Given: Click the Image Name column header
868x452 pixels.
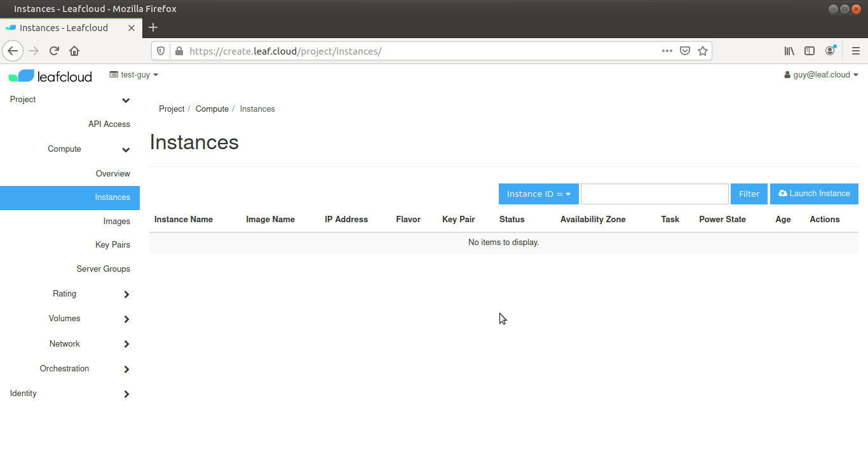Looking at the screenshot, I should point(271,220).
